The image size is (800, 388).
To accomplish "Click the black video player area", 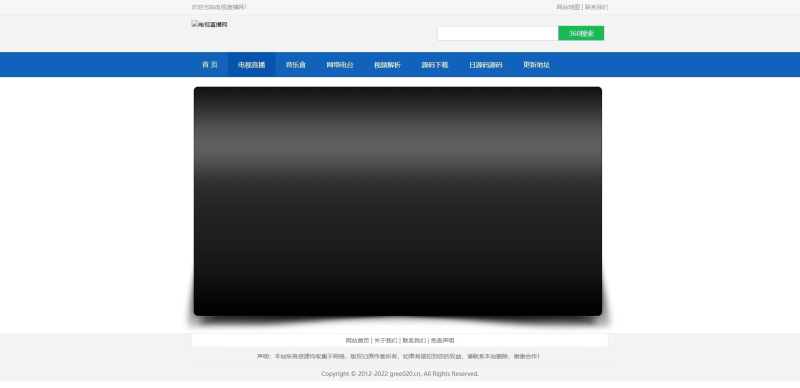I will point(398,201).
